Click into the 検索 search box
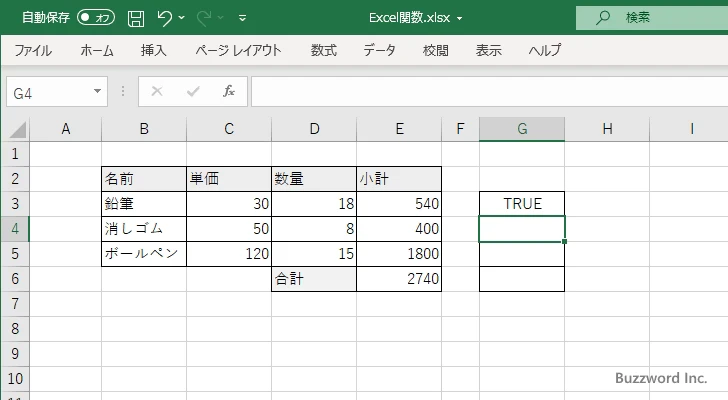728x400 pixels. 652,18
